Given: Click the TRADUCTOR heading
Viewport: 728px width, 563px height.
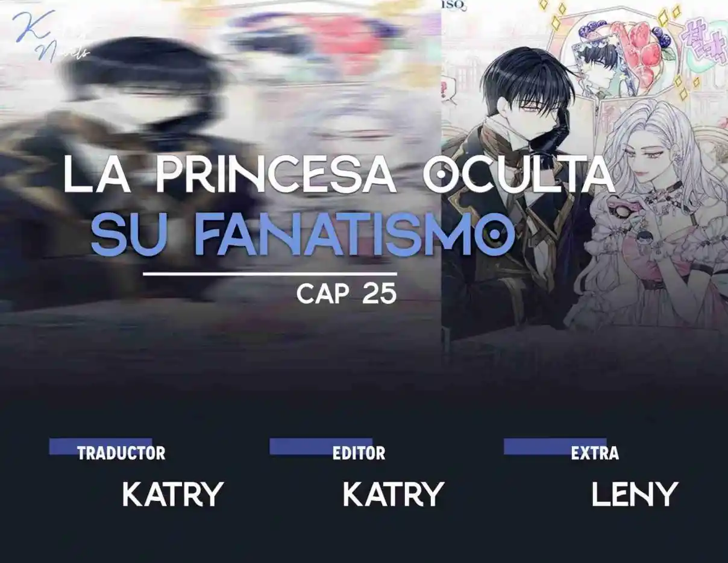Looking at the screenshot, I should coord(121,453).
